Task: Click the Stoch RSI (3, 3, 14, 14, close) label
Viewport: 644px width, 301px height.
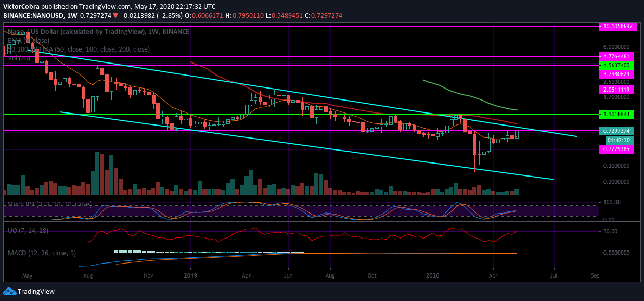Action: [49, 204]
